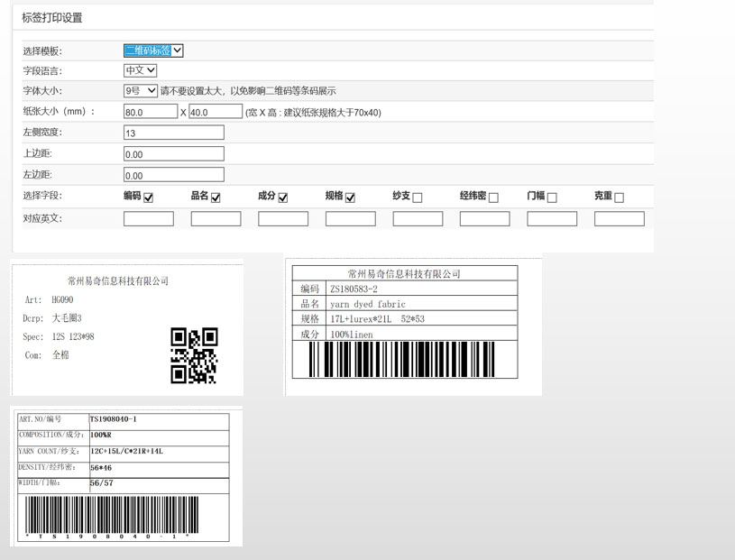735x560 pixels.
Task: Click the English name field under 成分
Action: [283, 219]
